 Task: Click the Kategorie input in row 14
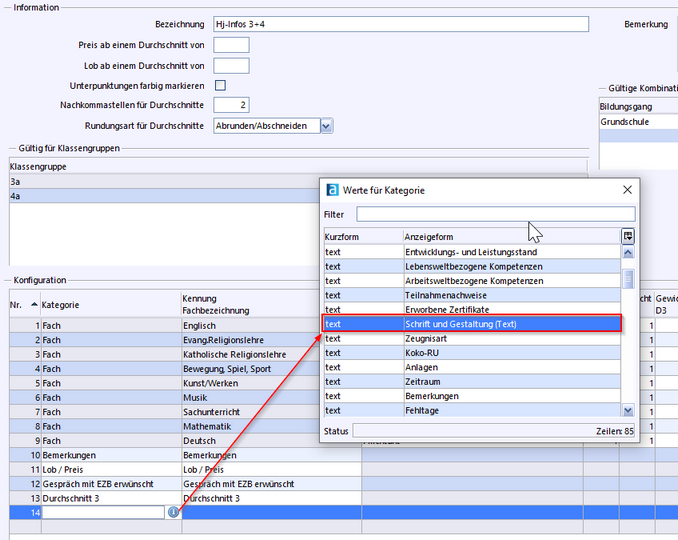pyautogui.click(x=103, y=512)
